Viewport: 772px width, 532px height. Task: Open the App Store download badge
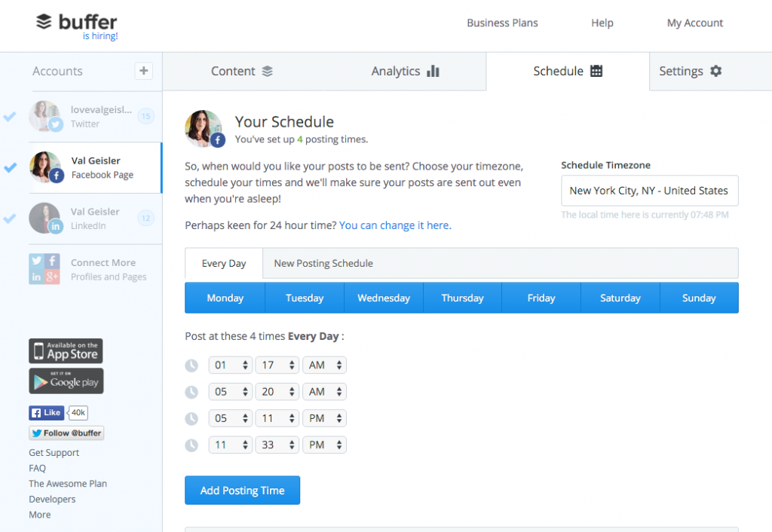point(66,351)
